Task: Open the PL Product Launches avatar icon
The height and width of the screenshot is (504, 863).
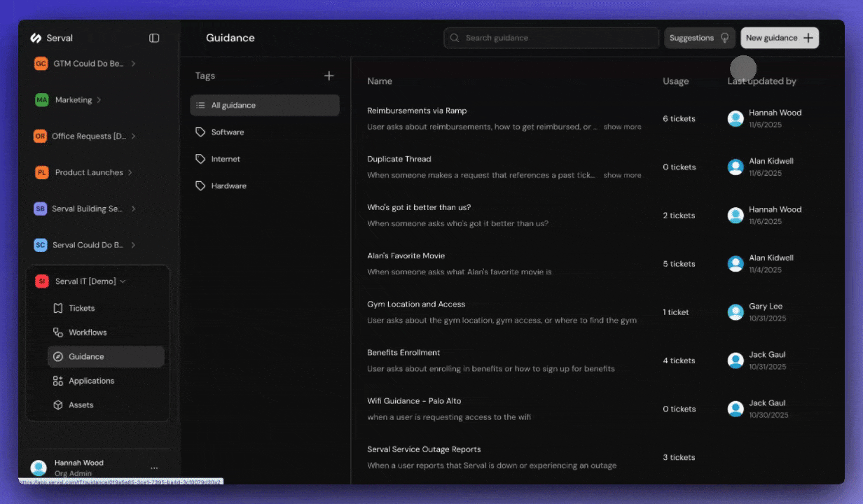Action: pyautogui.click(x=42, y=172)
